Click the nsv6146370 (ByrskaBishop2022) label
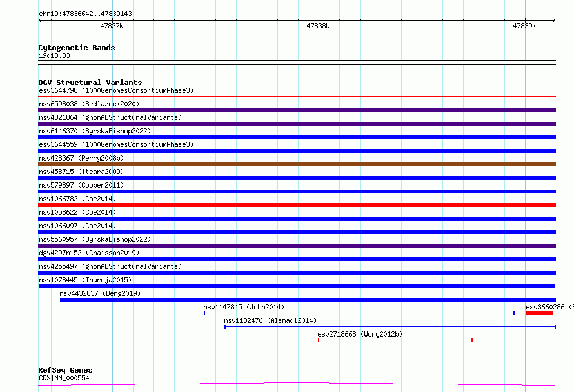The height and width of the screenshot is (392, 574). (x=95, y=131)
